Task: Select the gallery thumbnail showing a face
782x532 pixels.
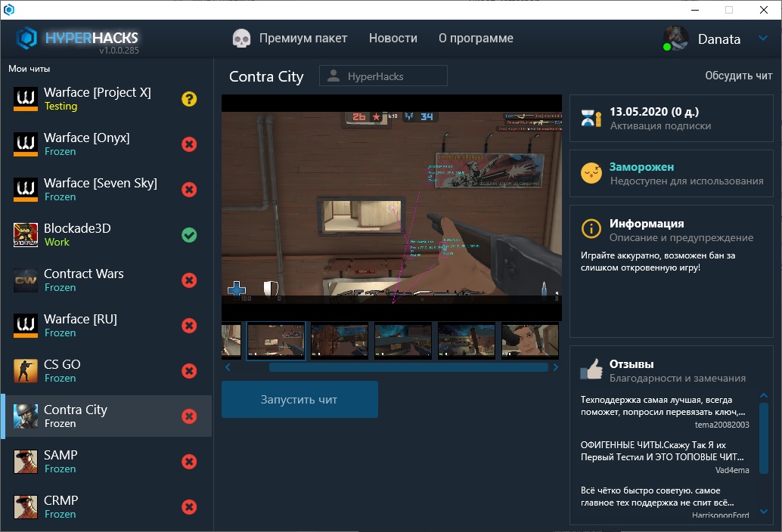Action: [530, 341]
